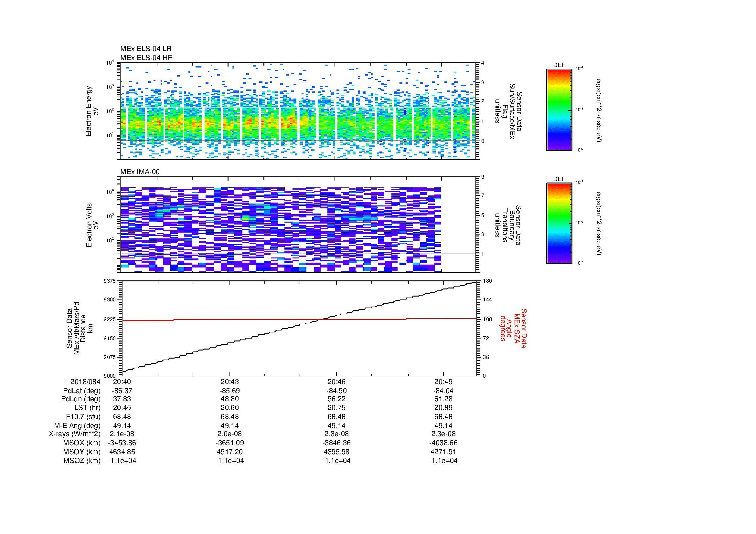Click the MSOX value '-3453.86'
This screenshot has width=756, height=534.
tap(122, 443)
